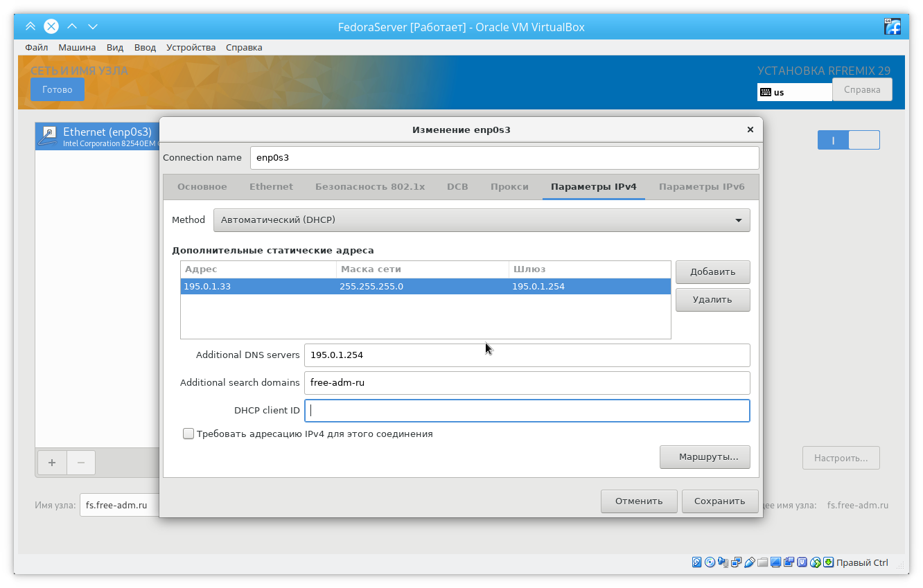Click the Маршруты… button
This screenshot has width=923, height=588.
(x=704, y=457)
